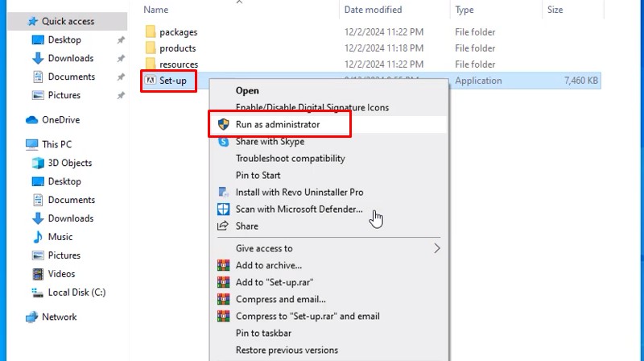Click the Run as administrator shield icon
Screen dimensions: 644x361
[x=223, y=125]
